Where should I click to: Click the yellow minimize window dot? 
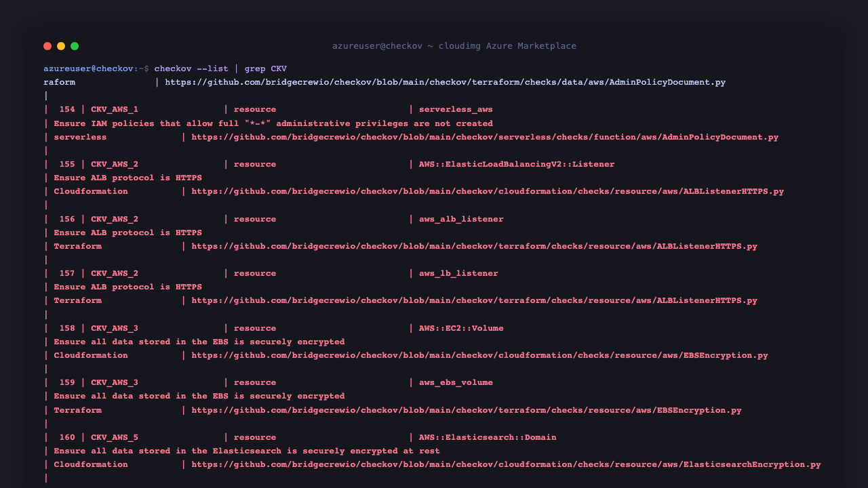61,46
